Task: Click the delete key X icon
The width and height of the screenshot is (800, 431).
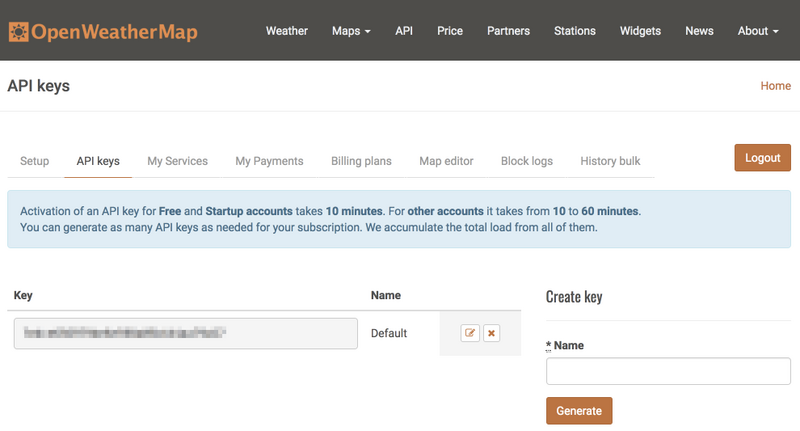Action: point(491,333)
